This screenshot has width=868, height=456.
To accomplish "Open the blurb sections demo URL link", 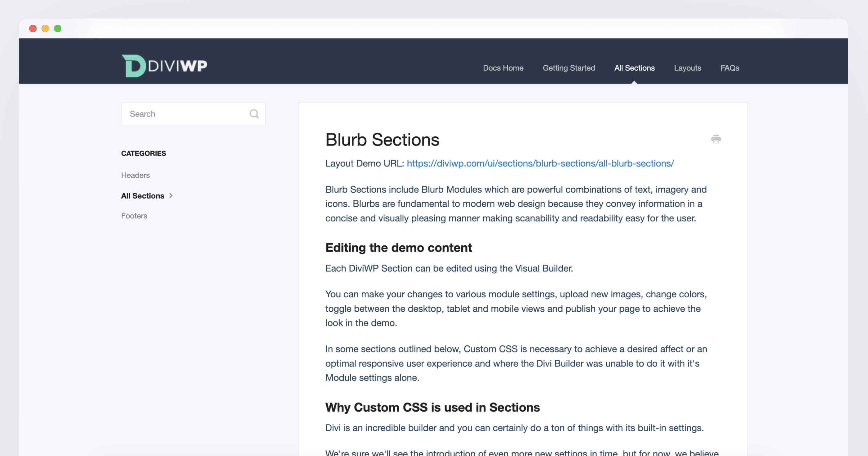I will [540, 164].
